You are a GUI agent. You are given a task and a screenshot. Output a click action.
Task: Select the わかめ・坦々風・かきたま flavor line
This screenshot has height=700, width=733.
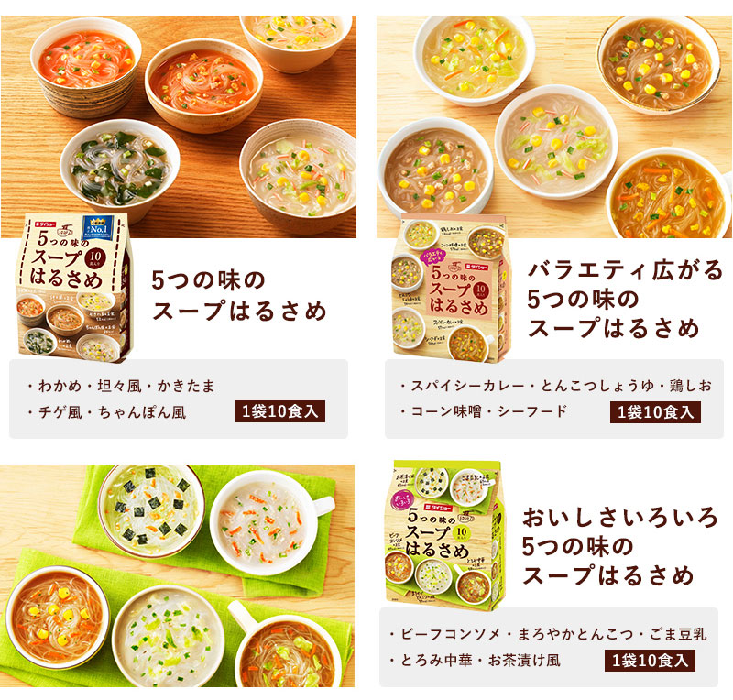tap(121, 386)
